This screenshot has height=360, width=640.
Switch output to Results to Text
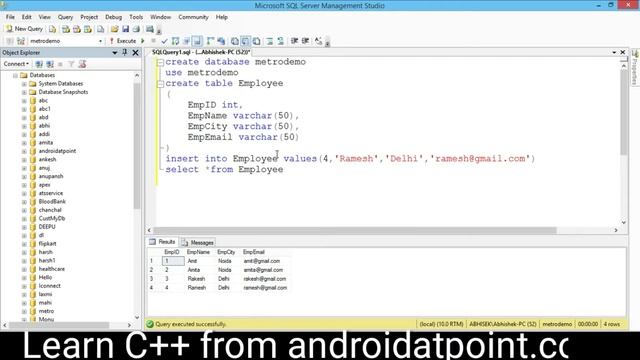[x=235, y=41]
